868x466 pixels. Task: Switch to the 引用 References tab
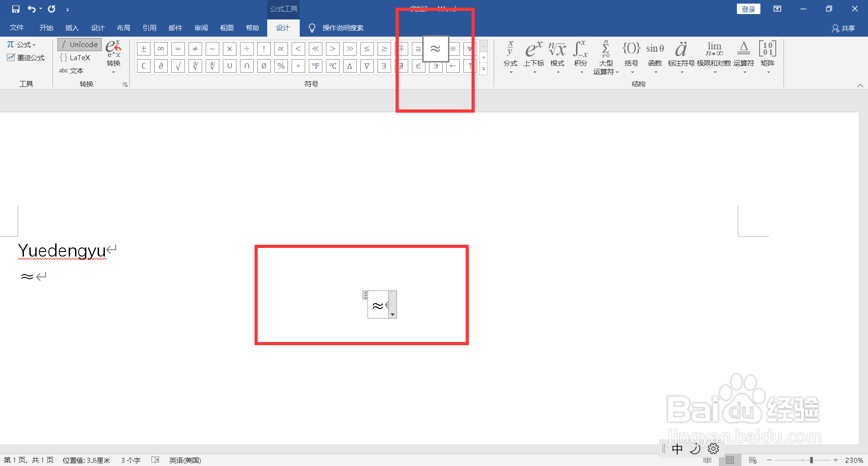(149, 28)
